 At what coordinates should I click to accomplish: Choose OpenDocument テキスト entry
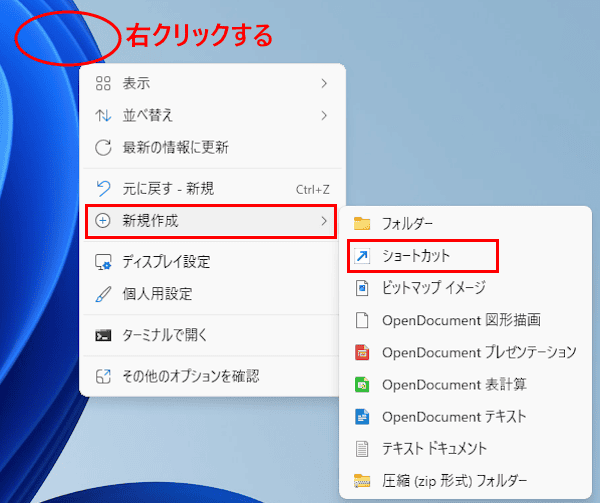(x=465, y=417)
